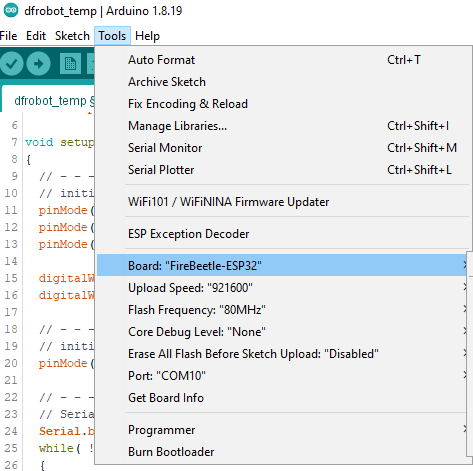473x471 pixels.
Task: Click the New sketch file icon
Action: coord(70,63)
